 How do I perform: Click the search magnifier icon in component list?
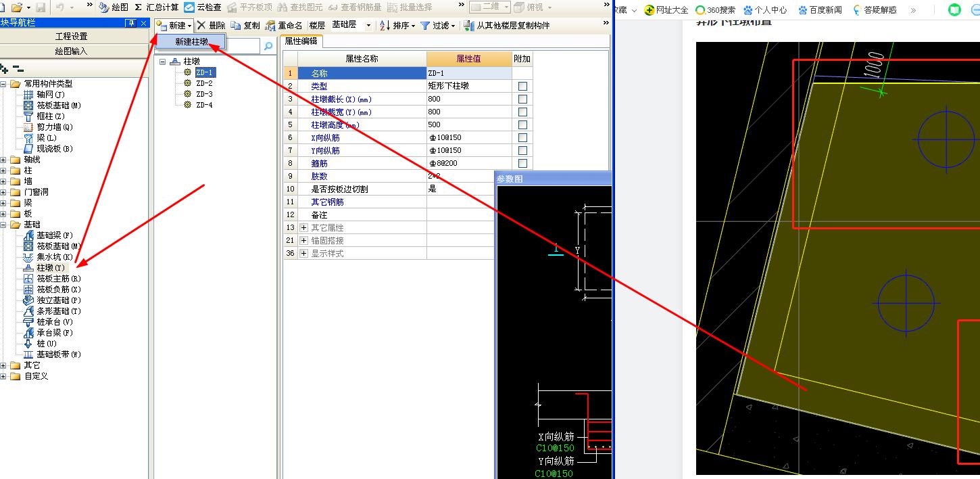pyautogui.click(x=268, y=47)
